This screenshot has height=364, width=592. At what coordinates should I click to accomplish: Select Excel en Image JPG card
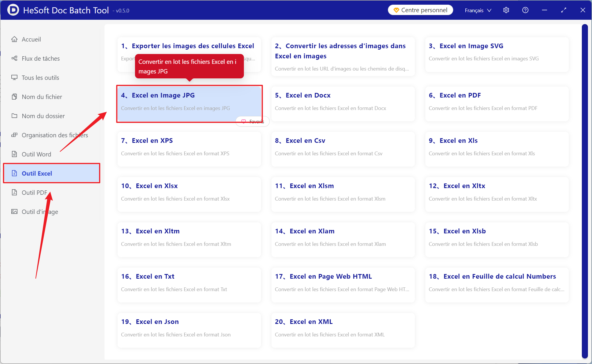189,104
